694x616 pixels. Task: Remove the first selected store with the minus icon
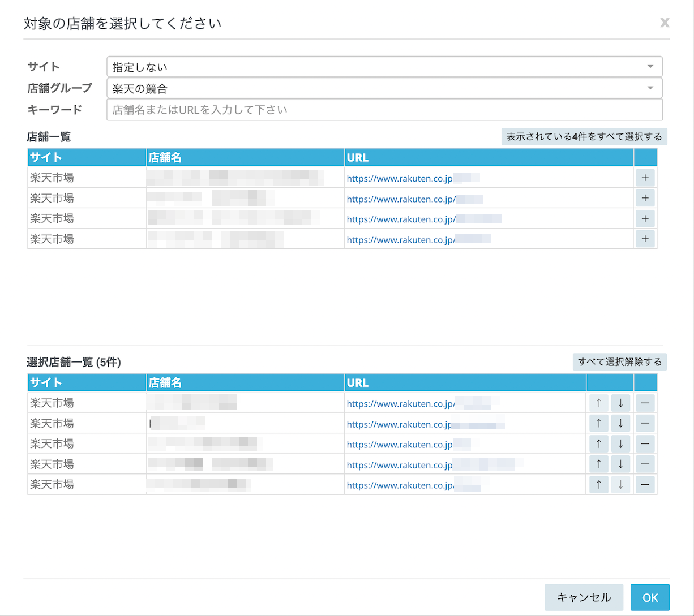645,403
